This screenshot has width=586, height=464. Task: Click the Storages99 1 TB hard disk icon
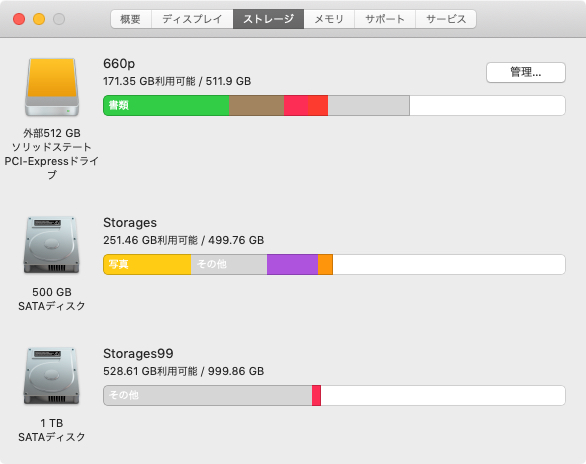(x=52, y=376)
